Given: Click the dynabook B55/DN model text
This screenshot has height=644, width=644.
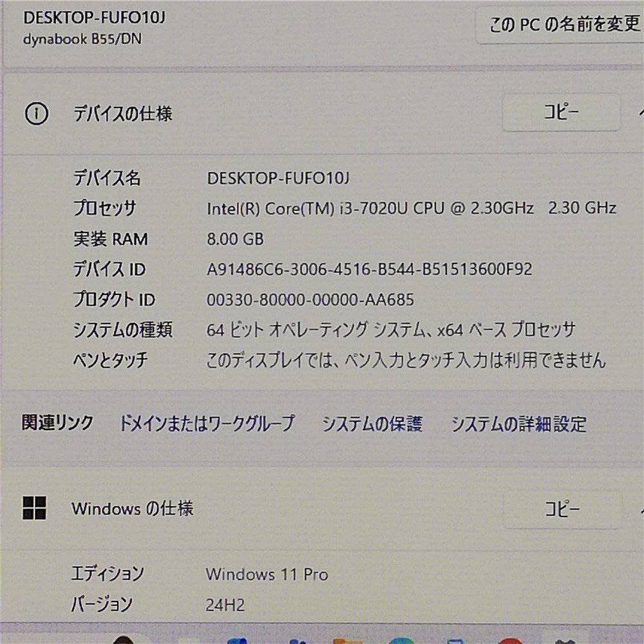Looking at the screenshot, I should (x=82, y=39).
